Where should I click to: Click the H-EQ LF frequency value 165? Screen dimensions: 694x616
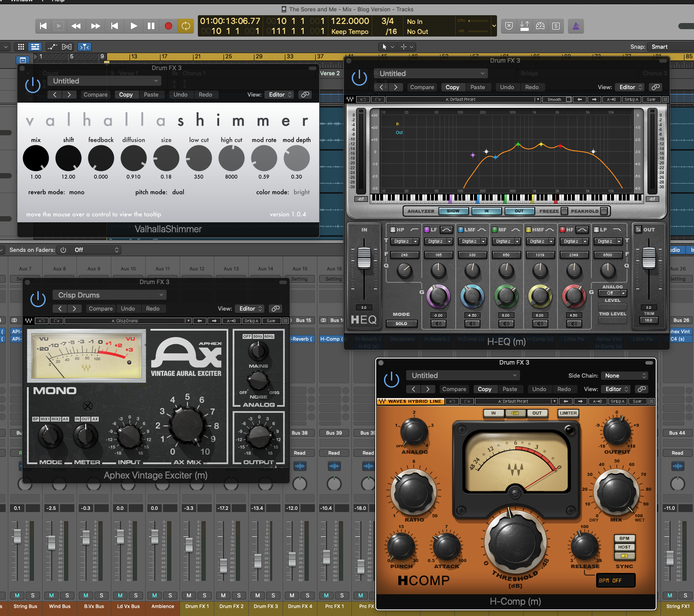[x=438, y=255]
